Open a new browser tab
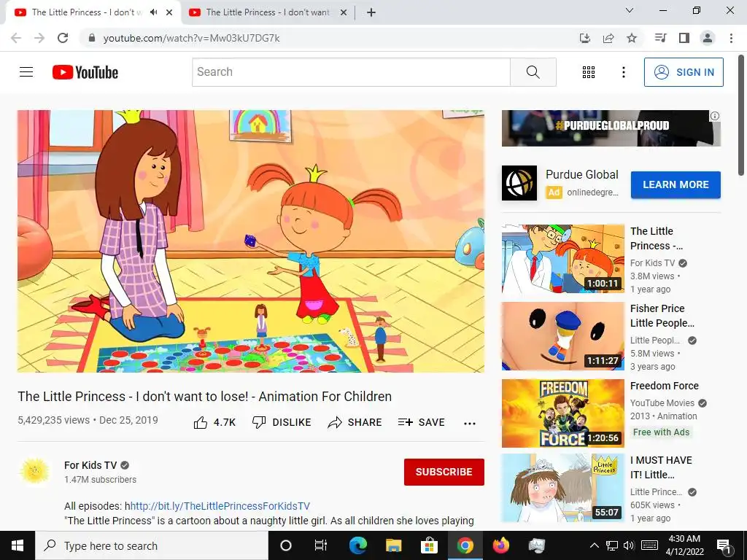Screen dimensions: 747x560 [371, 12]
